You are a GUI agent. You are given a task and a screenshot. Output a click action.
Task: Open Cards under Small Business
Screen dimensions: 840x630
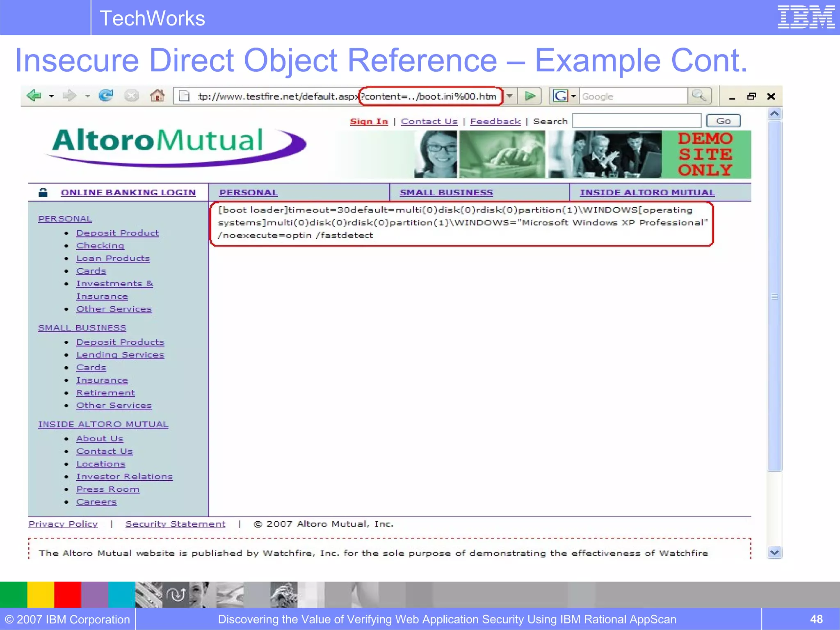[x=91, y=367]
